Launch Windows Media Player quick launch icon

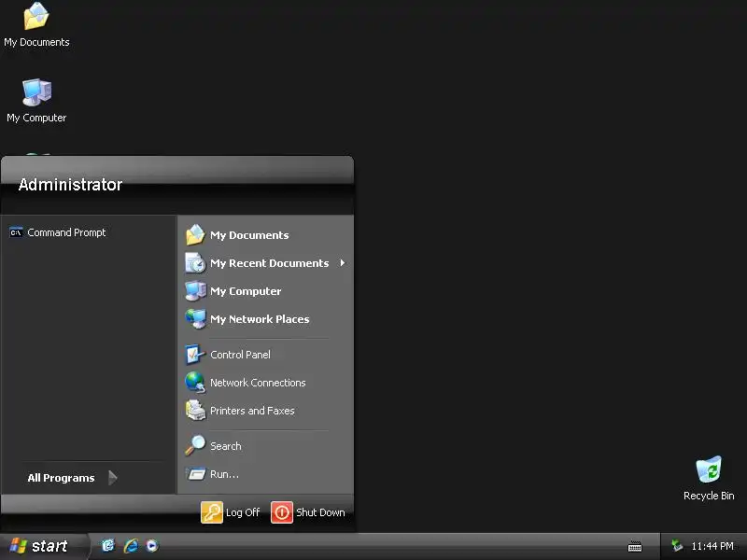point(152,545)
